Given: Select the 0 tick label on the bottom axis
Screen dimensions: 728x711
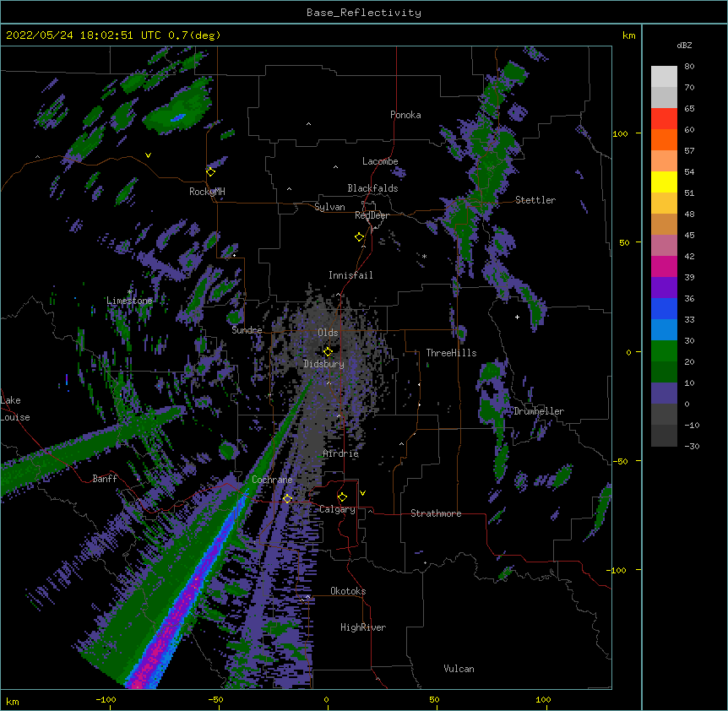Looking at the screenshot, I should [x=326, y=699].
